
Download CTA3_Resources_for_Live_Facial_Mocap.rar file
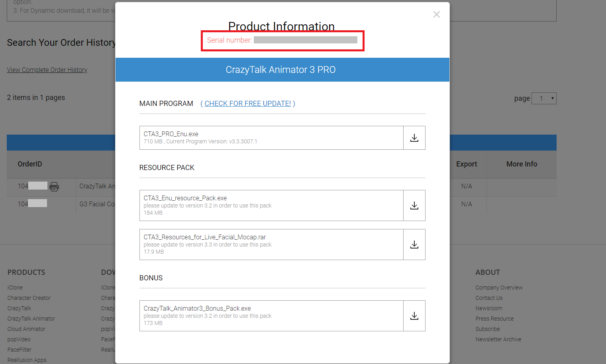click(x=414, y=245)
